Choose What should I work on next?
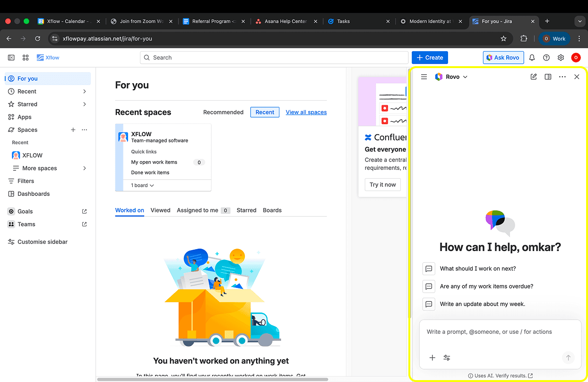The width and height of the screenshot is (588, 382). (478, 269)
